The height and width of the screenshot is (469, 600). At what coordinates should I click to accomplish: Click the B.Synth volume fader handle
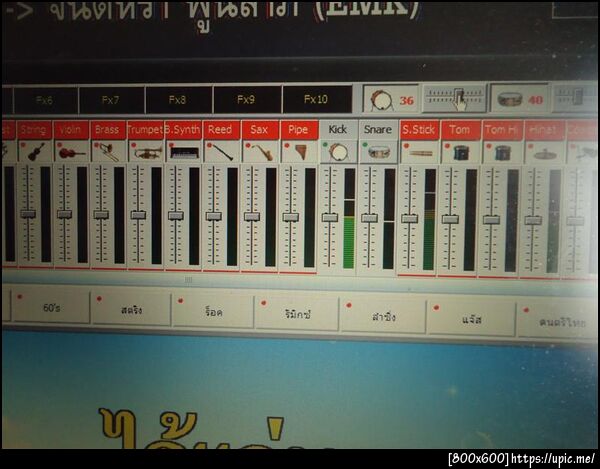point(176,215)
